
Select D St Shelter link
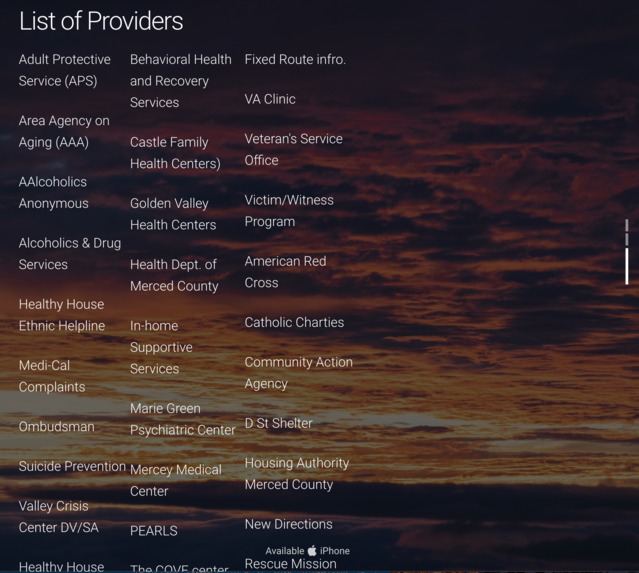(278, 423)
